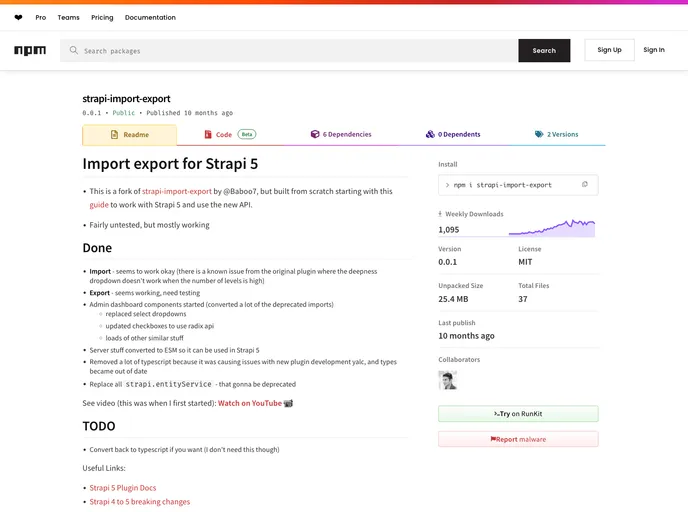
Task: Click the strapi.entityService code text
Action: [x=168, y=384]
